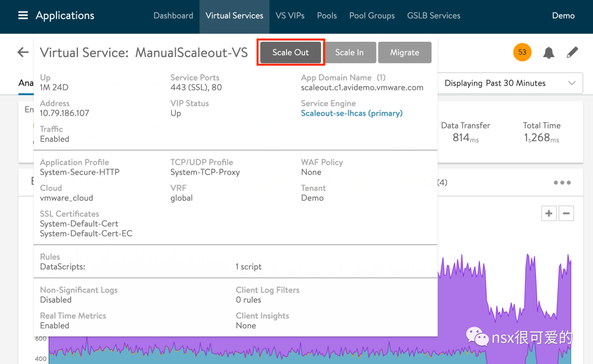Click the Scale Out button
Screen dimensions: 593x364
(290, 53)
